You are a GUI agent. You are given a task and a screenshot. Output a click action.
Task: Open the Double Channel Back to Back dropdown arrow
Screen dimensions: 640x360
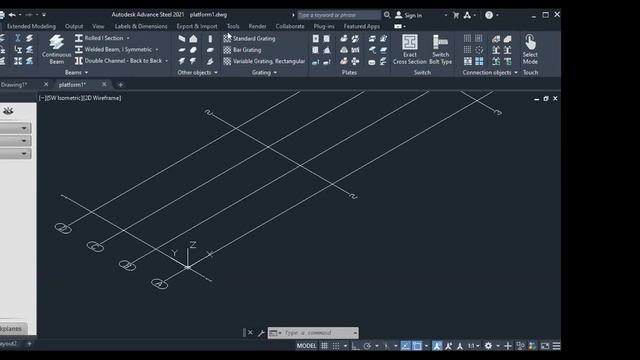pyautogui.click(x=167, y=61)
